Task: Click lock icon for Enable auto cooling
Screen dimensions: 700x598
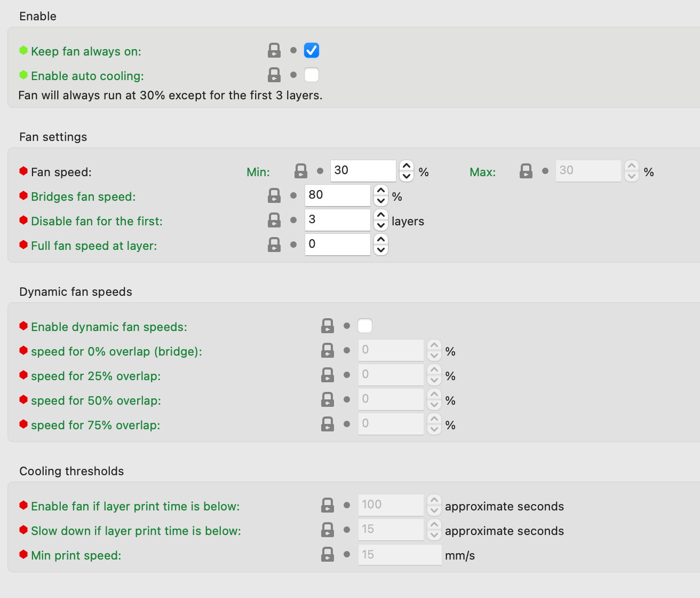Action: [274, 75]
